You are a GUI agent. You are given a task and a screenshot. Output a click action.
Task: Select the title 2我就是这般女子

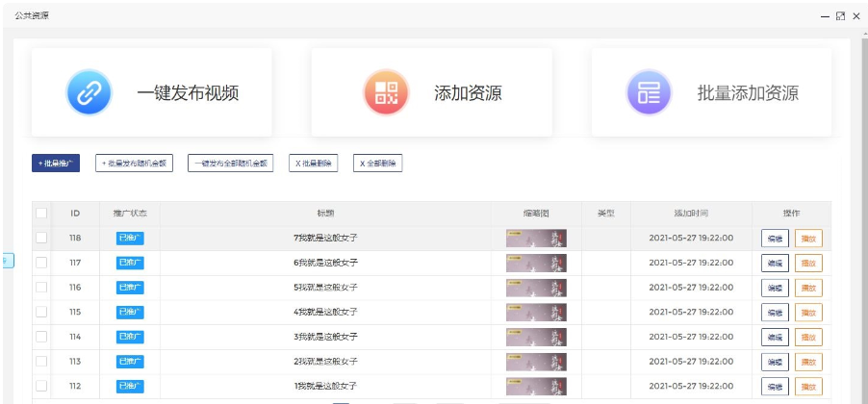(325, 362)
